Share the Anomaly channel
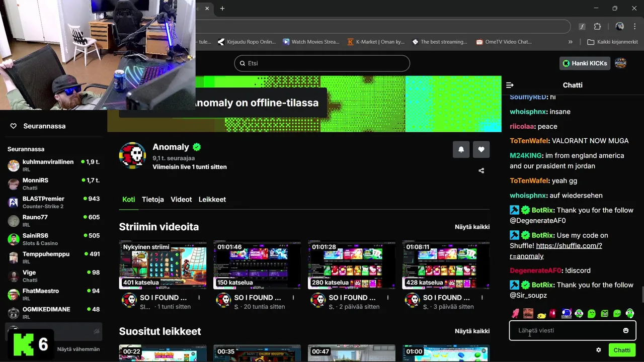This screenshot has width=644, height=362. (481, 170)
